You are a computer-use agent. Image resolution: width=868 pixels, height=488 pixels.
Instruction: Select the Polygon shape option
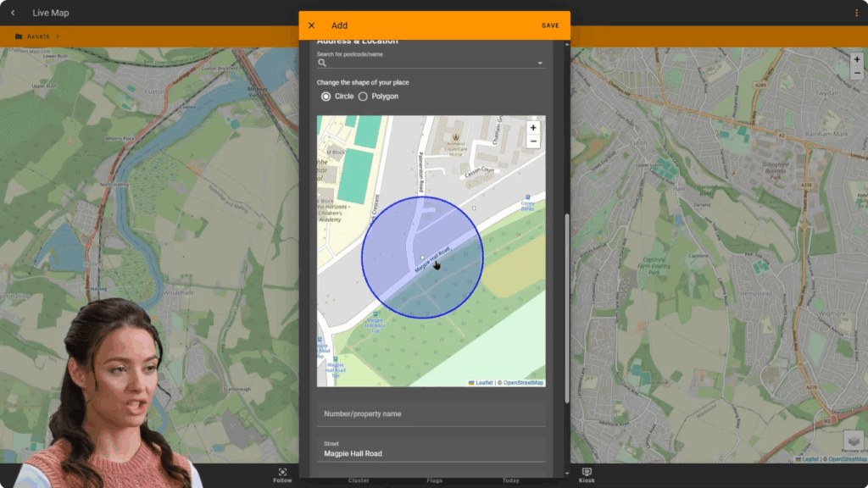coord(363,97)
